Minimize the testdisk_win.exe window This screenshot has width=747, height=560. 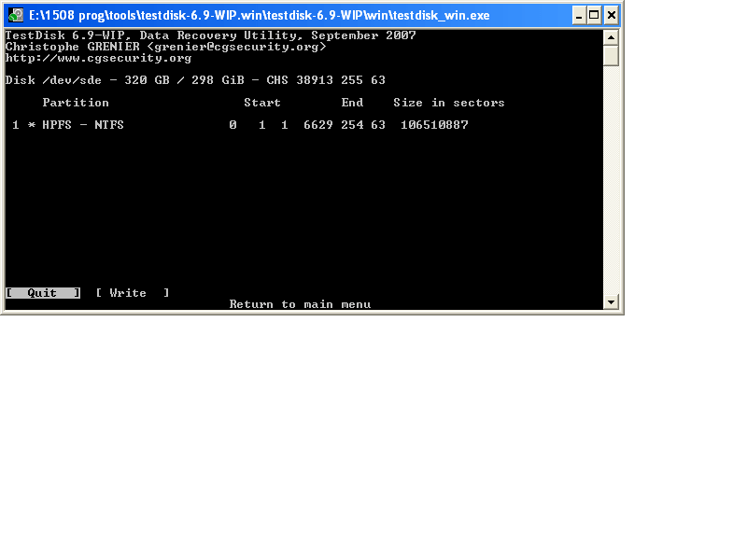click(x=579, y=16)
